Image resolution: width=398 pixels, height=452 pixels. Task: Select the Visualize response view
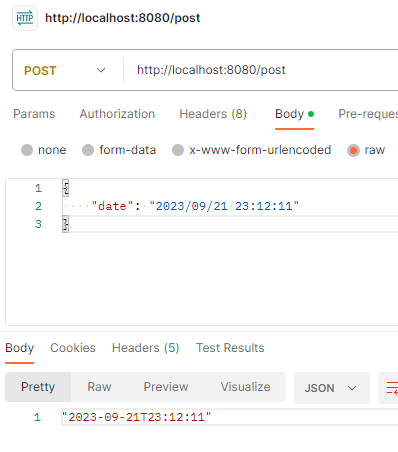coord(245,387)
